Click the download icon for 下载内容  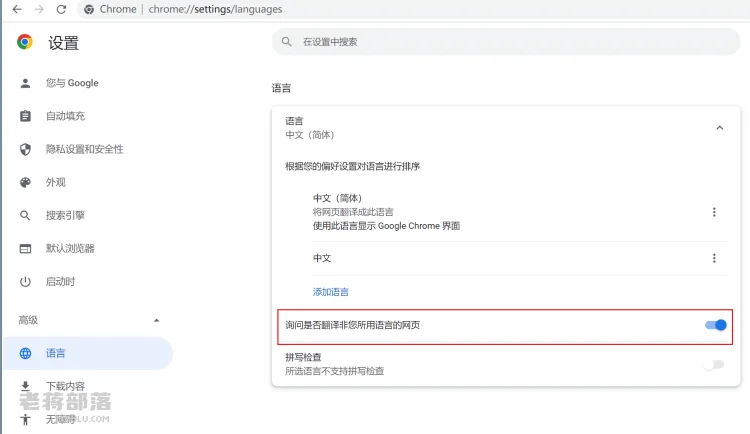click(x=25, y=386)
